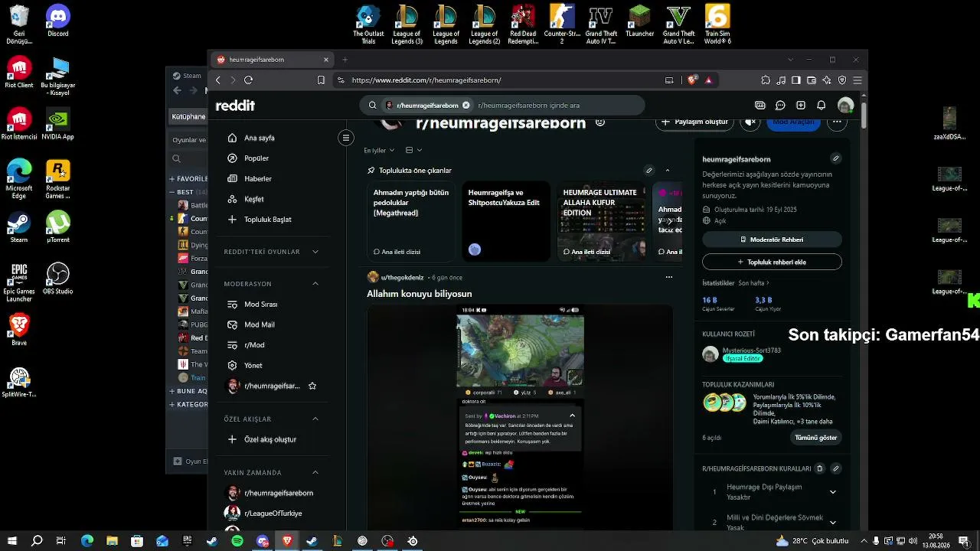The image size is (980, 551).
Task: Edit community highlights pencil icon
Action: (x=649, y=171)
